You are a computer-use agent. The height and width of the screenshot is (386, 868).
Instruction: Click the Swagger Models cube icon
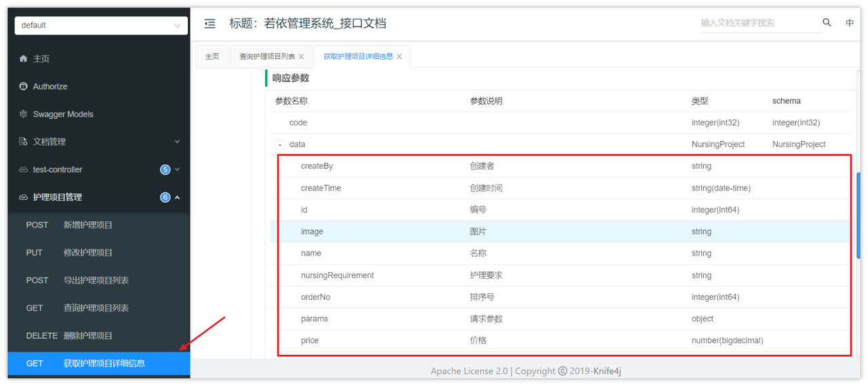[24, 114]
